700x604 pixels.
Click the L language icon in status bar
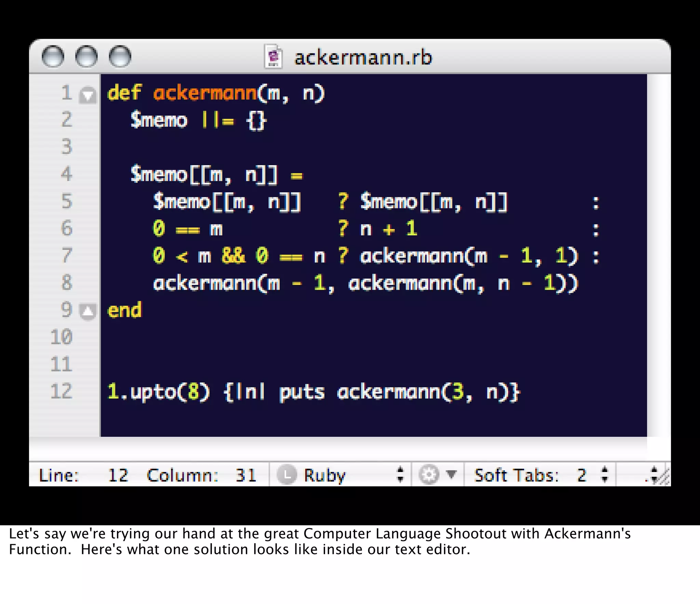tap(286, 475)
